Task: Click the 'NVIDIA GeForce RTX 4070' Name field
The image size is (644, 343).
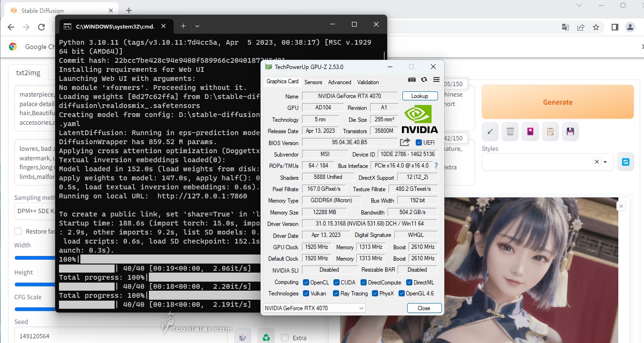Action: (x=349, y=96)
